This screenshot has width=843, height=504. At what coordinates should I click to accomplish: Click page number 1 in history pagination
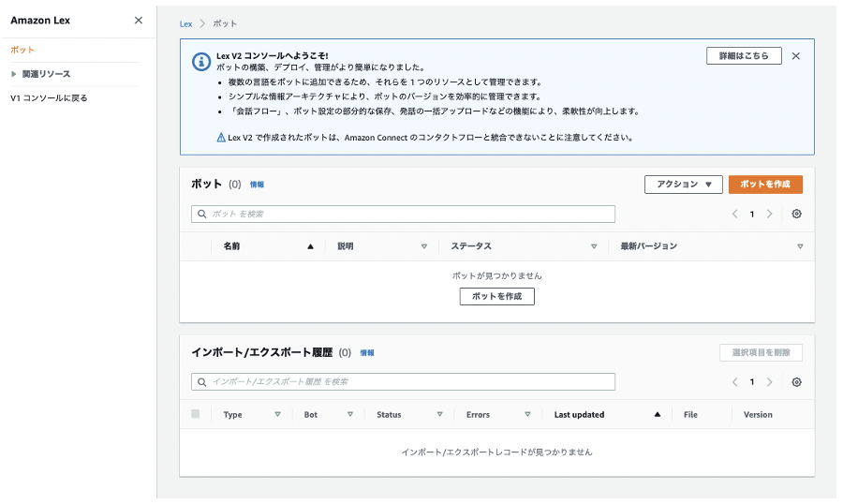(x=751, y=382)
